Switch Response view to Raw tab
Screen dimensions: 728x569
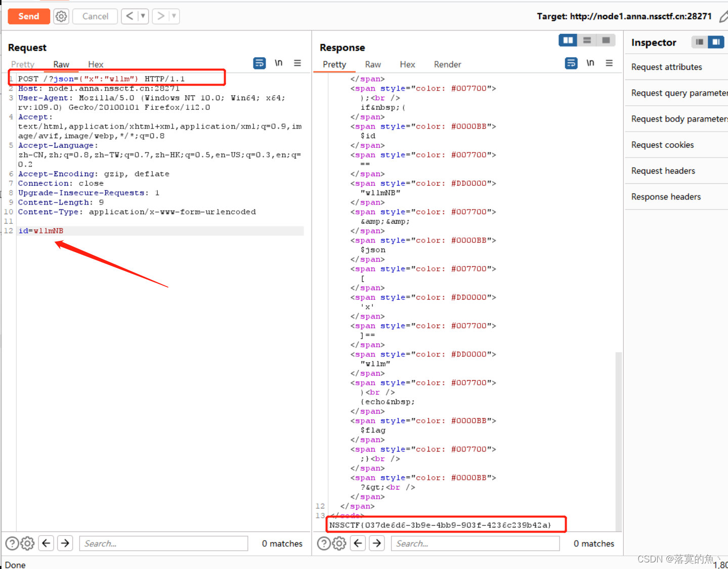pyautogui.click(x=373, y=64)
